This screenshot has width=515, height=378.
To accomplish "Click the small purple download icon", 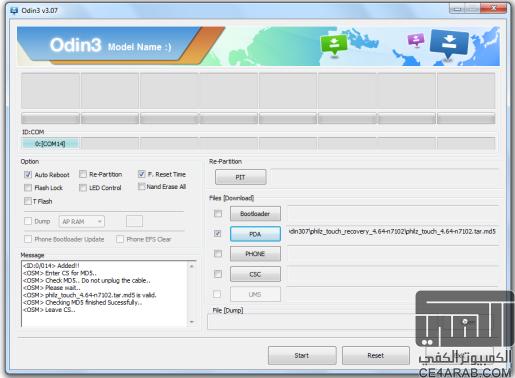I will (x=416, y=40).
